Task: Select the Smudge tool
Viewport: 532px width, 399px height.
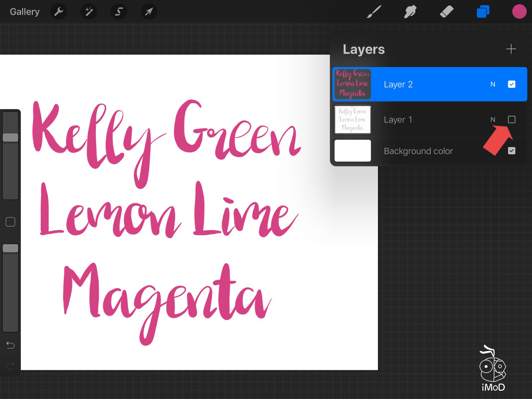Action: (x=410, y=12)
